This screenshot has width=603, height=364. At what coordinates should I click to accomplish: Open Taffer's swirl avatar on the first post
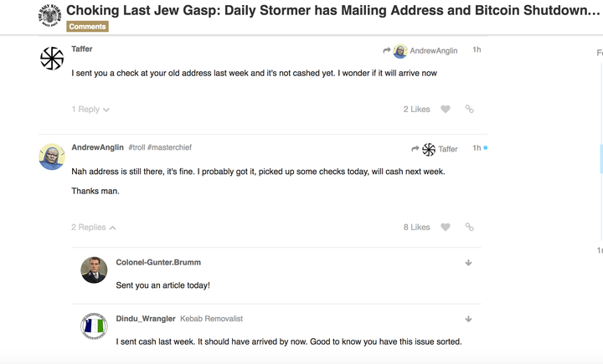[52, 59]
